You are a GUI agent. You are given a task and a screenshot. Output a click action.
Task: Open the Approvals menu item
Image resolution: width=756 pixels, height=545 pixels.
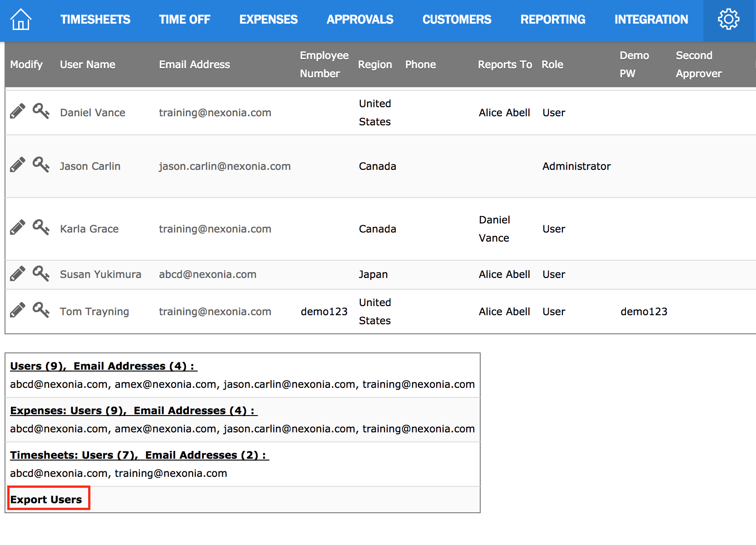[x=360, y=20]
